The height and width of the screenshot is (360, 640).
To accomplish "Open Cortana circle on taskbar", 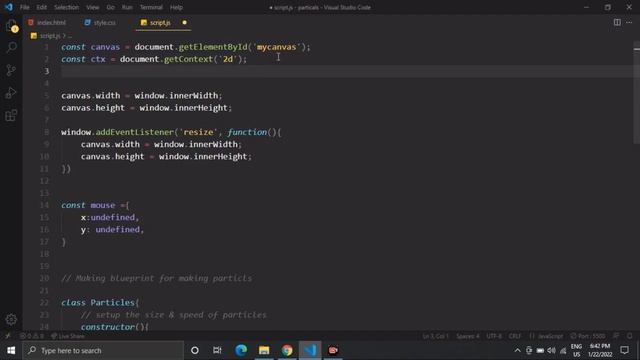I will pyautogui.click(x=195, y=350).
